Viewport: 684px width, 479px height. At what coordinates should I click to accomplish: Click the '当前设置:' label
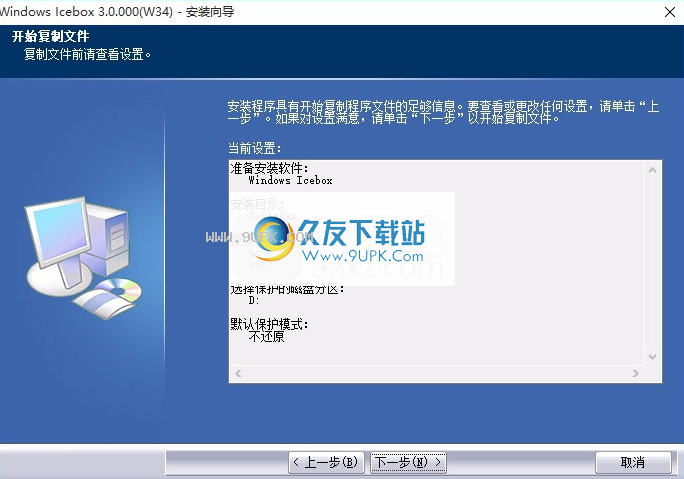254,148
